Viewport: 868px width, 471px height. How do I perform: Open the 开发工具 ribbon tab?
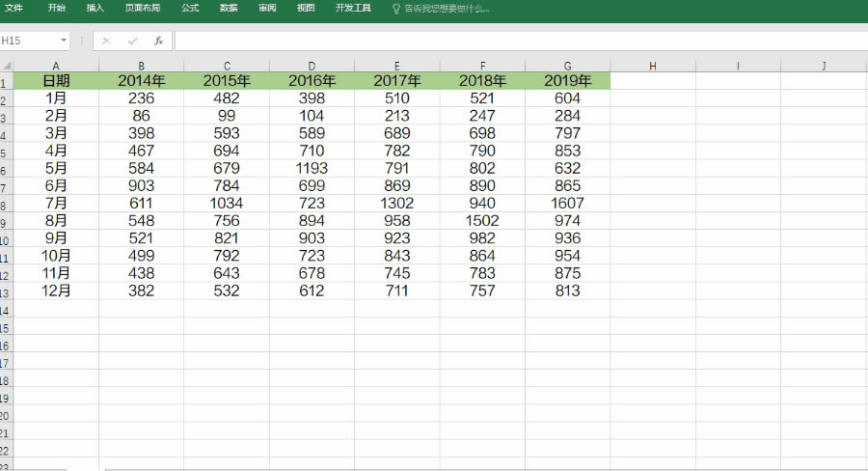coord(353,8)
